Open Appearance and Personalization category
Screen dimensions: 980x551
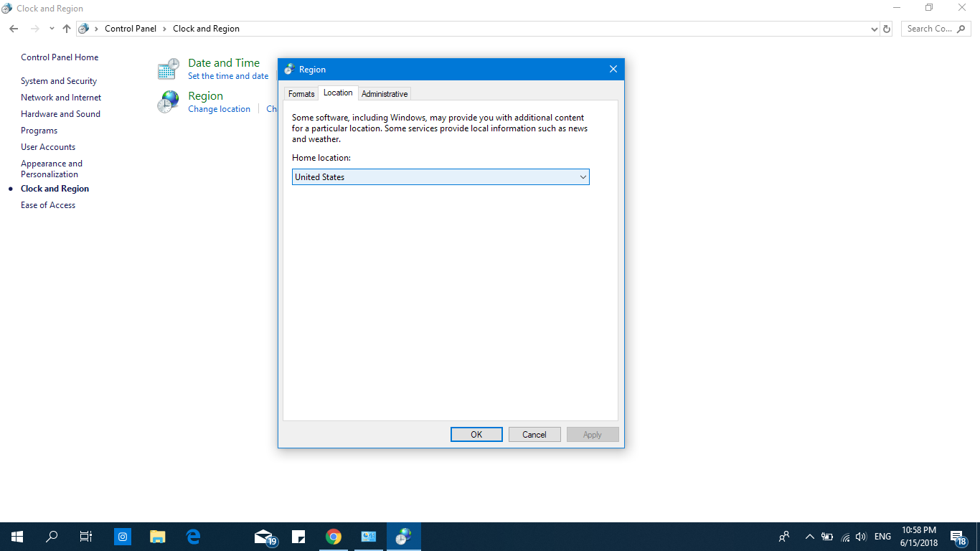click(52, 169)
